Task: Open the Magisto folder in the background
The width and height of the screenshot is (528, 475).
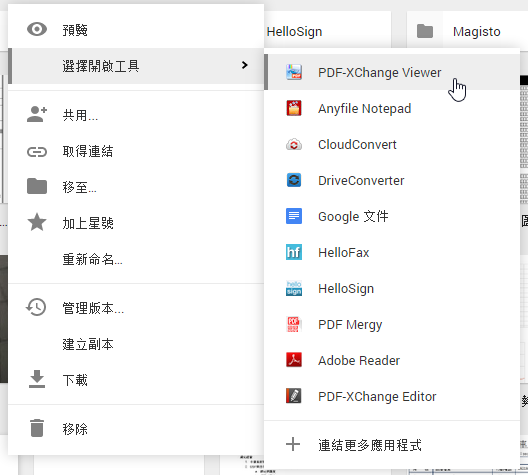Action: pos(467,31)
